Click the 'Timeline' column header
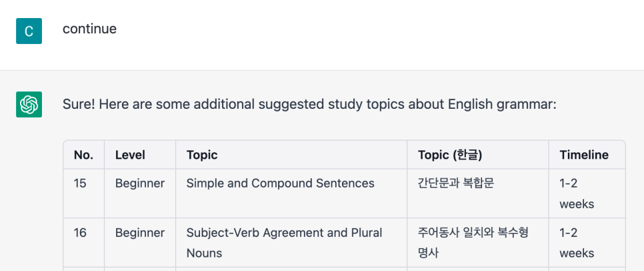644x271 pixels. [x=587, y=155]
